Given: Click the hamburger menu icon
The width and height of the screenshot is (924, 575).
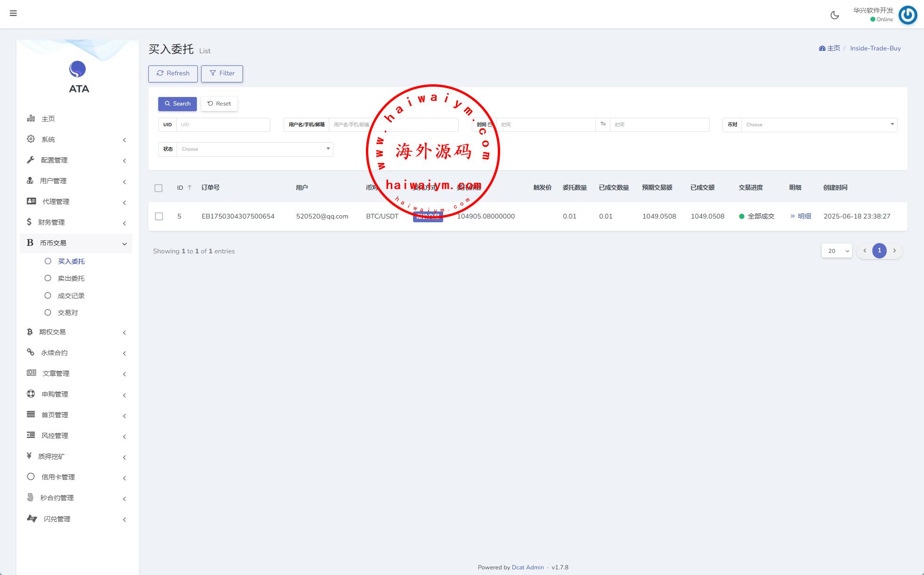Looking at the screenshot, I should tap(13, 13).
